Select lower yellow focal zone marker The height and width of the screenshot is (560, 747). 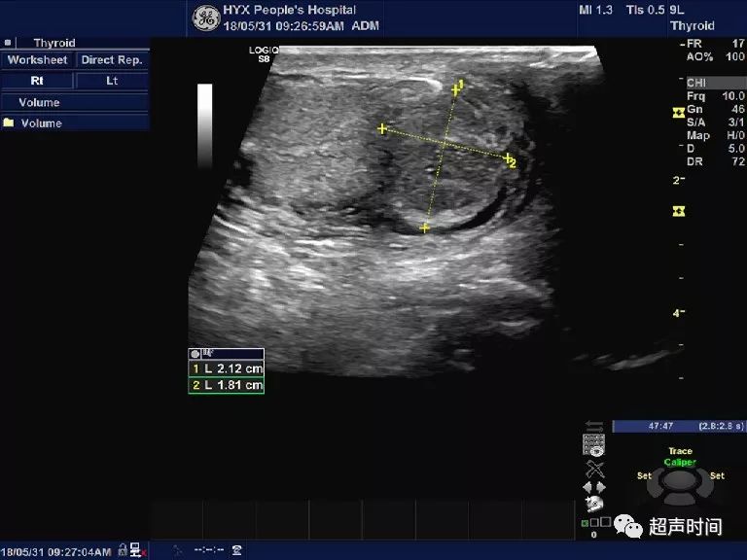click(x=678, y=211)
